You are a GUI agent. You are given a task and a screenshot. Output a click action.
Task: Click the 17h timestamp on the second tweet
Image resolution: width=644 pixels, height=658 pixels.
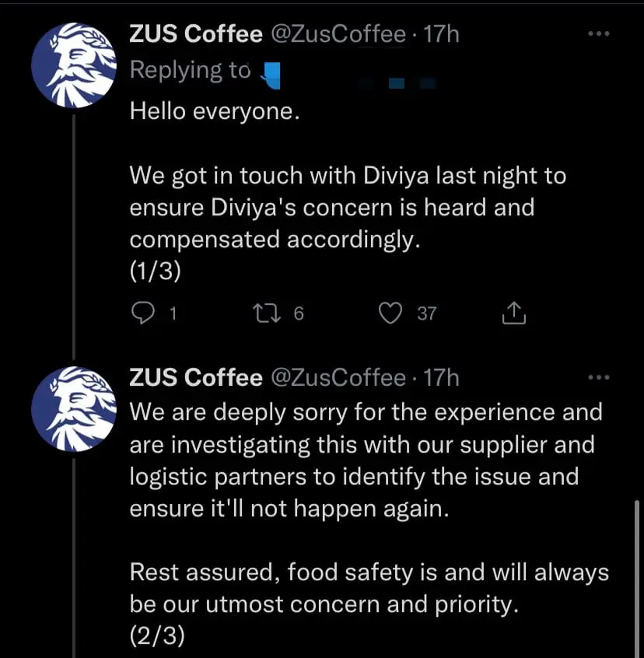pyautogui.click(x=441, y=378)
